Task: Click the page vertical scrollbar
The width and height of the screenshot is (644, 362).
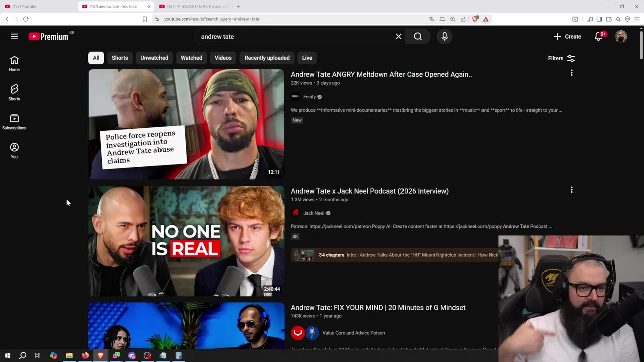Action: [641, 45]
